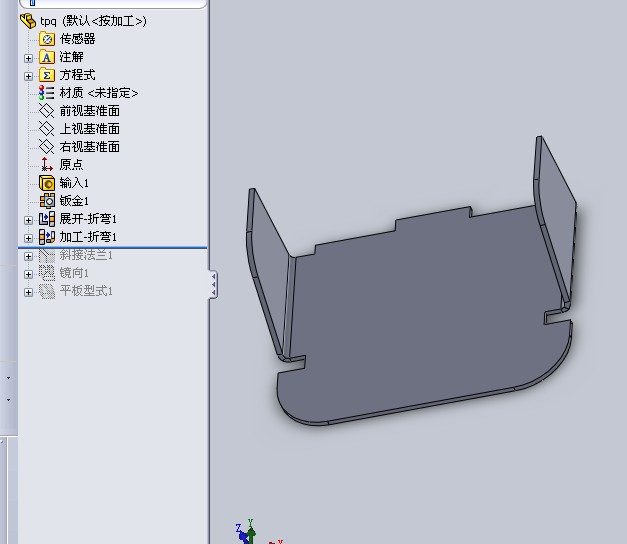
Task: Click the 输入1 imported feature icon
Action: pyautogui.click(x=47, y=183)
